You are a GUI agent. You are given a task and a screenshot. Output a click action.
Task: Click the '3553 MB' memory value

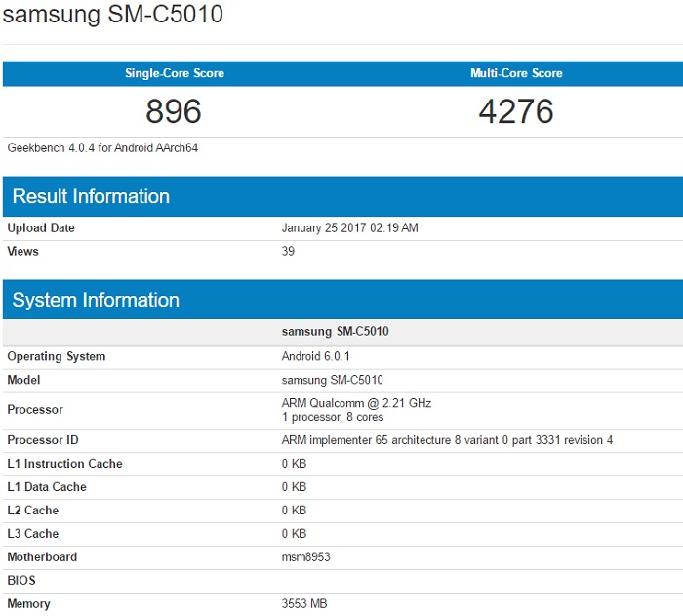point(304,604)
